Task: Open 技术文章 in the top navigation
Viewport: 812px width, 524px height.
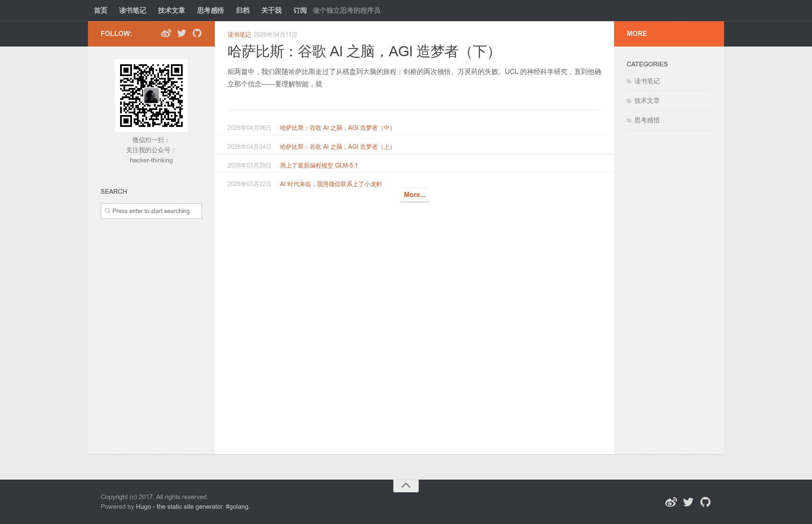Action: coord(172,11)
